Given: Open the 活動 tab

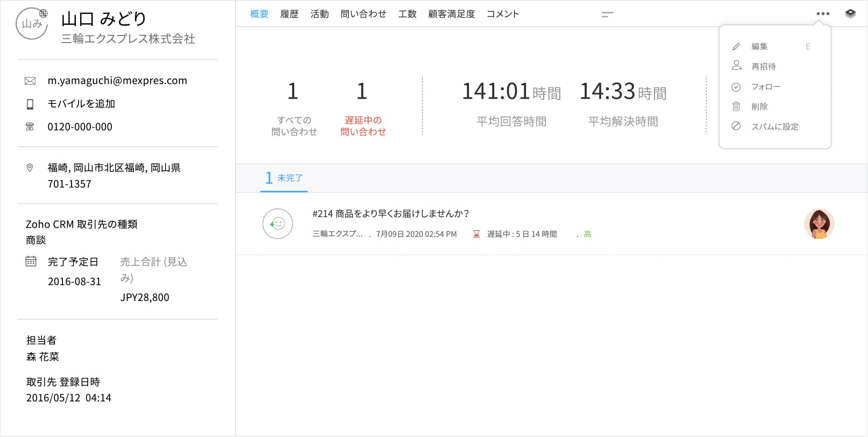Looking at the screenshot, I should (319, 14).
